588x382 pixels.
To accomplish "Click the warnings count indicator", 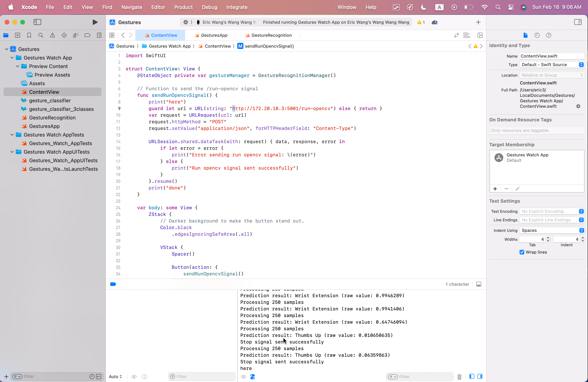I will point(421,22).
